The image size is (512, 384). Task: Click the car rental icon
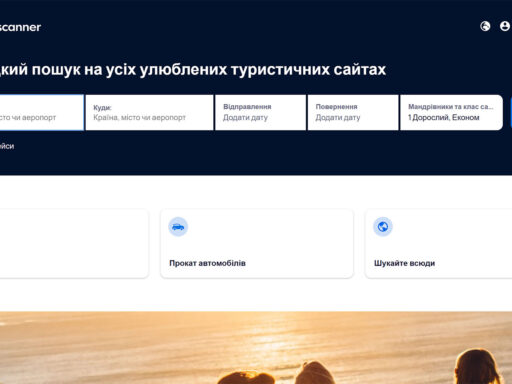tap(178, 227)
